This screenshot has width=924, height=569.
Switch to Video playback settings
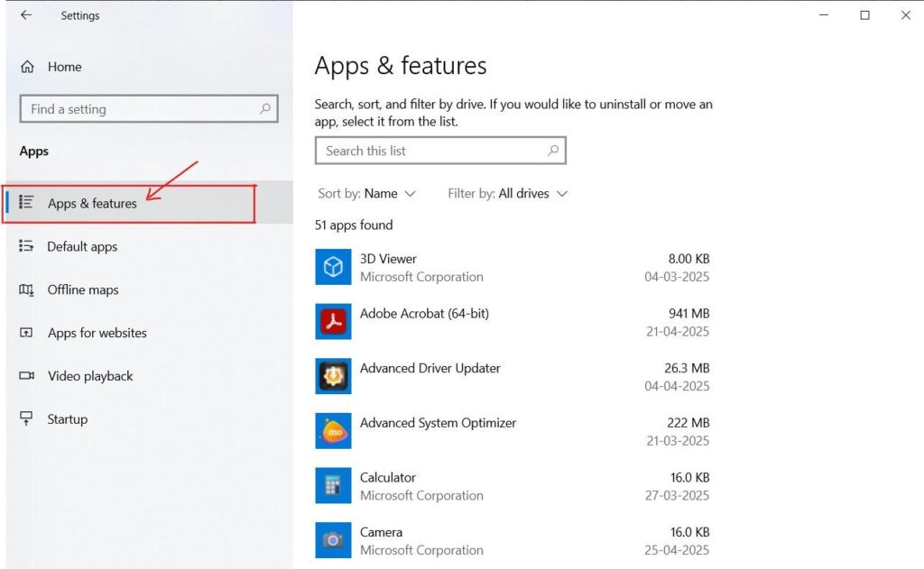click(x=90, y=376)
